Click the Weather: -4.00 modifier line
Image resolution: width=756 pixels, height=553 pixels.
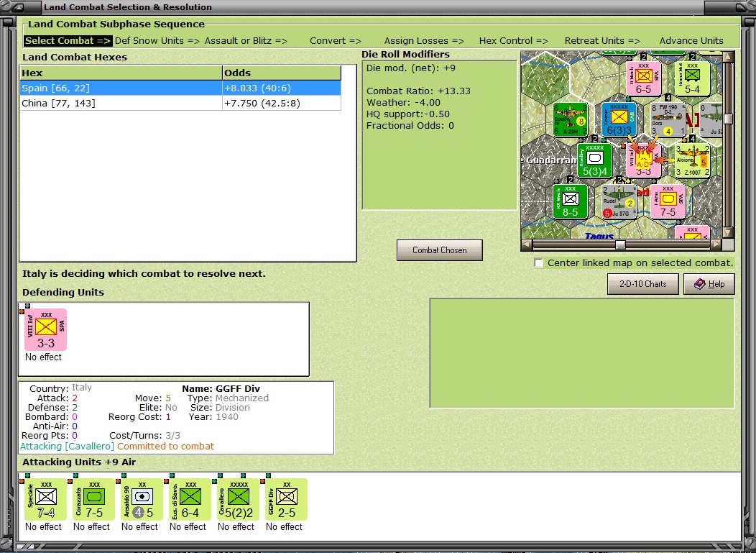403,103
